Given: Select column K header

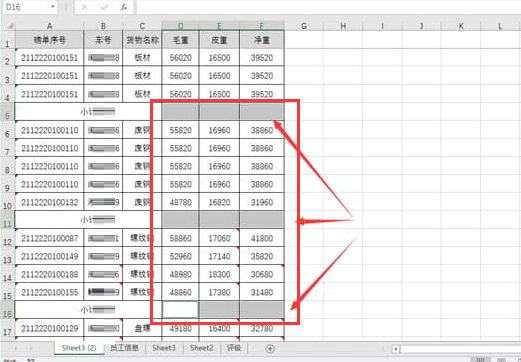Looking at the screenshot, I should point(461,26).
